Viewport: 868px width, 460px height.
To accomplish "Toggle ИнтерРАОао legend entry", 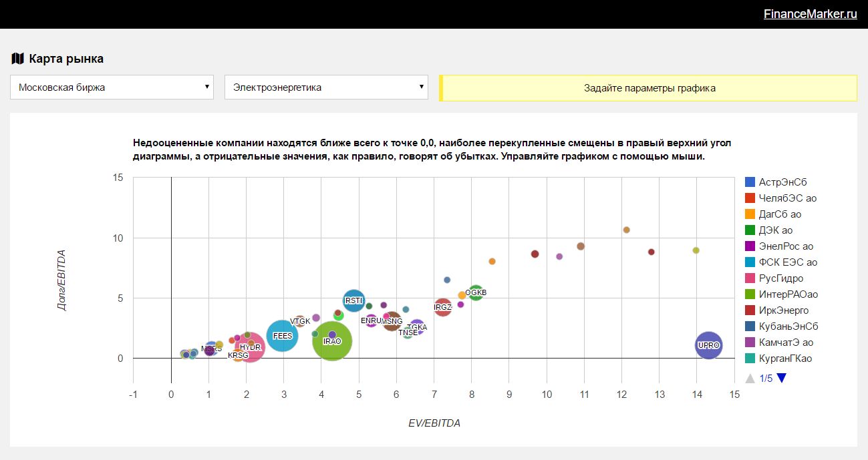I will [788, 294].
